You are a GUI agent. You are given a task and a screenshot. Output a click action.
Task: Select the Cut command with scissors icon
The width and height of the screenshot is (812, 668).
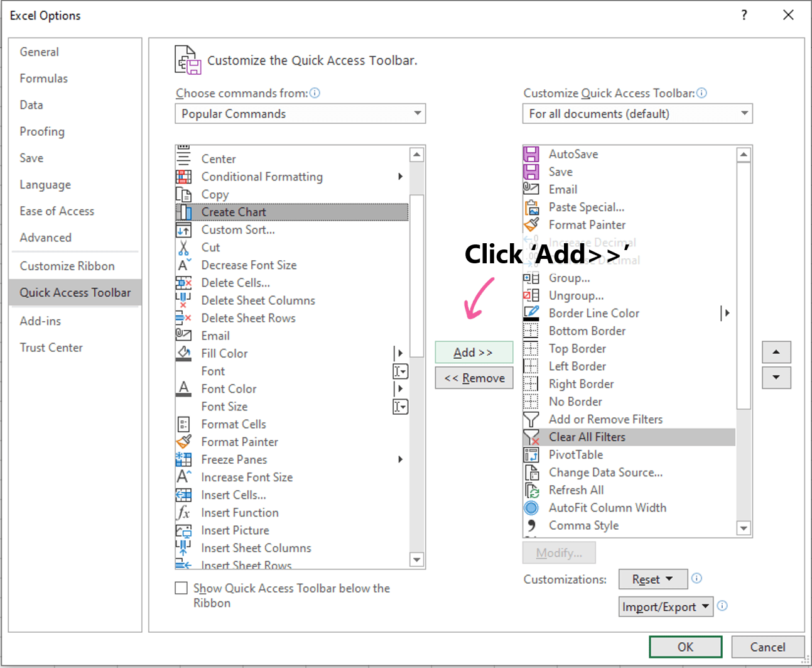(x=210, y=247)
